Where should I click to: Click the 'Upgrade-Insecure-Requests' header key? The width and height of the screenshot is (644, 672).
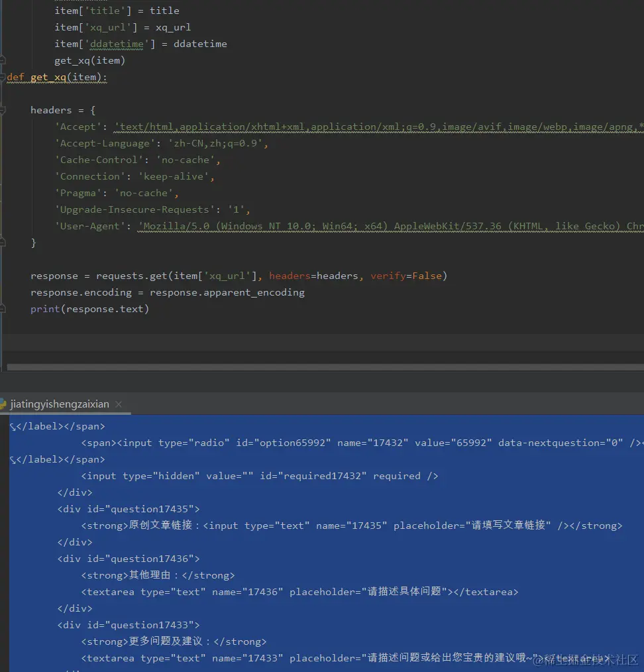[x=134, y=209]
